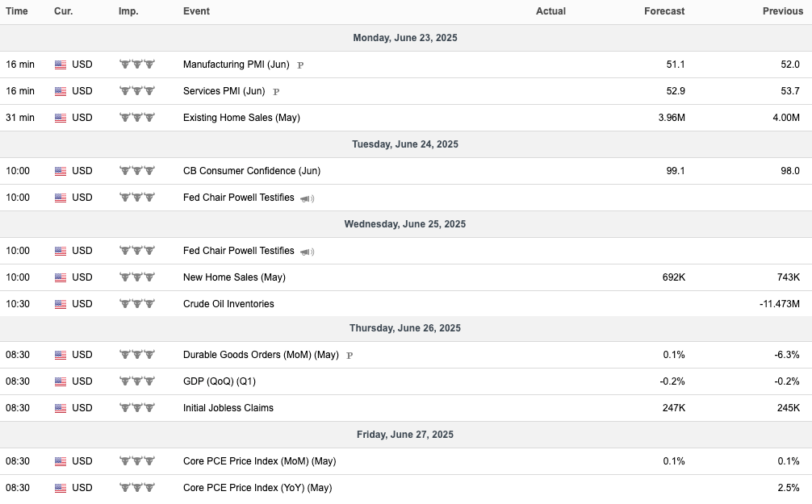Open the Durable Goods Orders (MoM) event
812x504 pixels.
pos(261,355)
